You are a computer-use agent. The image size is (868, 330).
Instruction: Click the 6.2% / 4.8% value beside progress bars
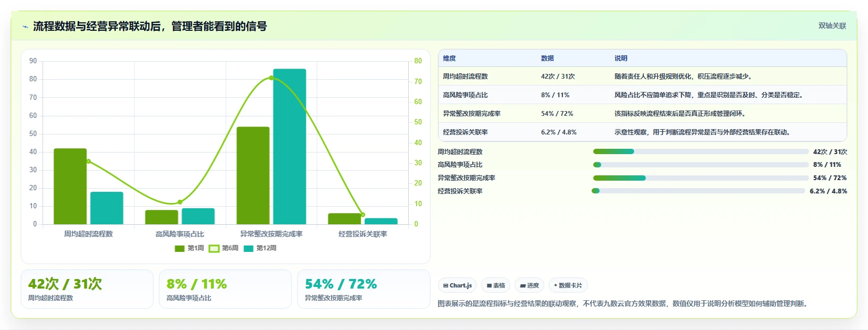(829, 191)
